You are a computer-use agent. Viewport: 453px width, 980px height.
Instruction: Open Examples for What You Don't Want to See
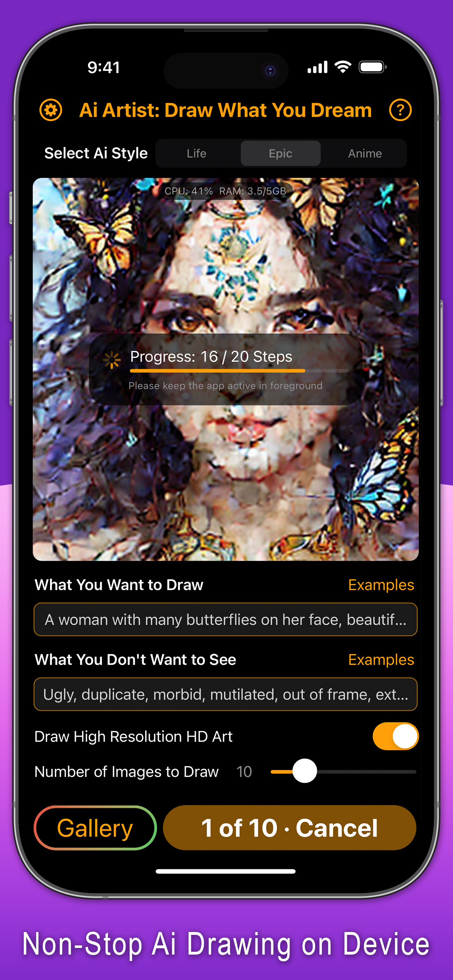[381, 659]
